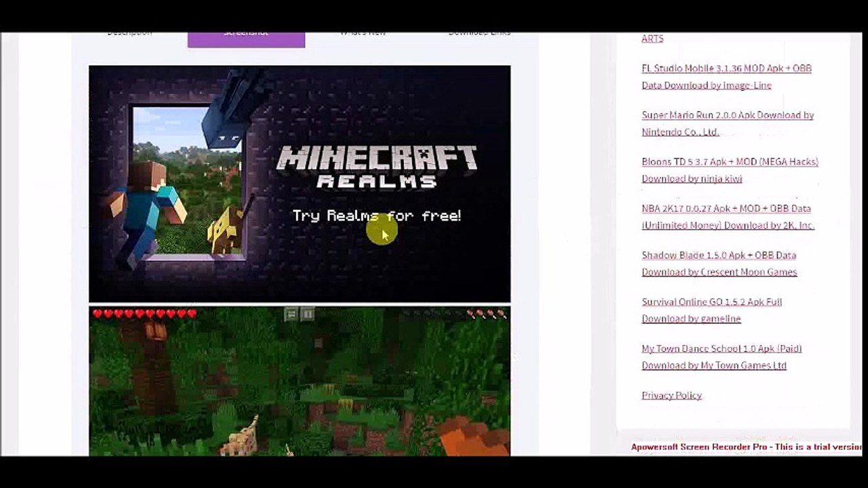Open the Bloons TD 5 3.7 Apk link

click(x=730, y=170)
